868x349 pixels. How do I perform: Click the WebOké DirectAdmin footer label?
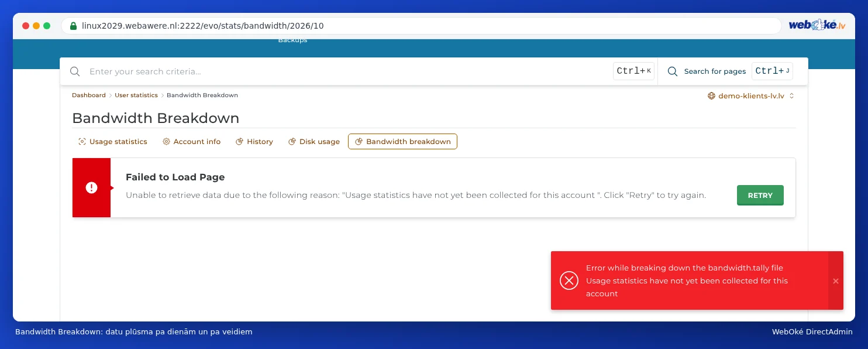pyautogui.click(x=812, y=332)
